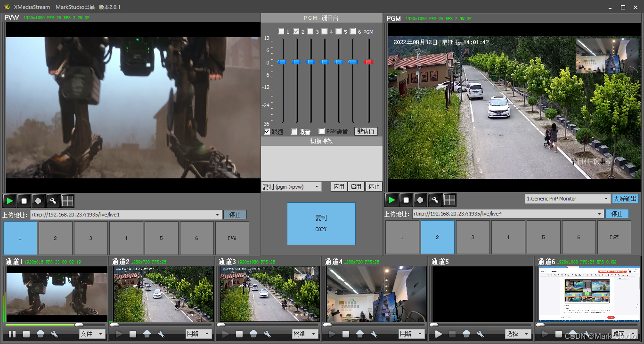The height and width of the screenshot is (344, 644).
Task: Open channel 2 source type dropdown 网络
Action: click(198, 334)
